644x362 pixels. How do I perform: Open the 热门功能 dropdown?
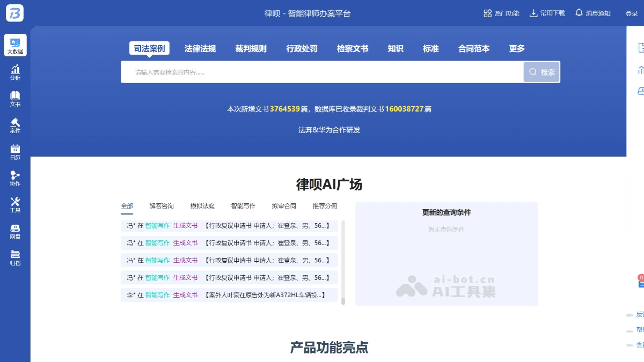502,13
